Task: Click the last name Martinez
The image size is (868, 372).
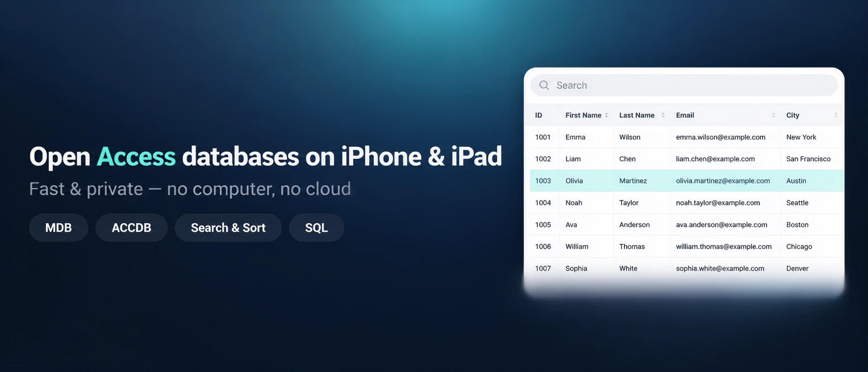Action: [633, 181]
